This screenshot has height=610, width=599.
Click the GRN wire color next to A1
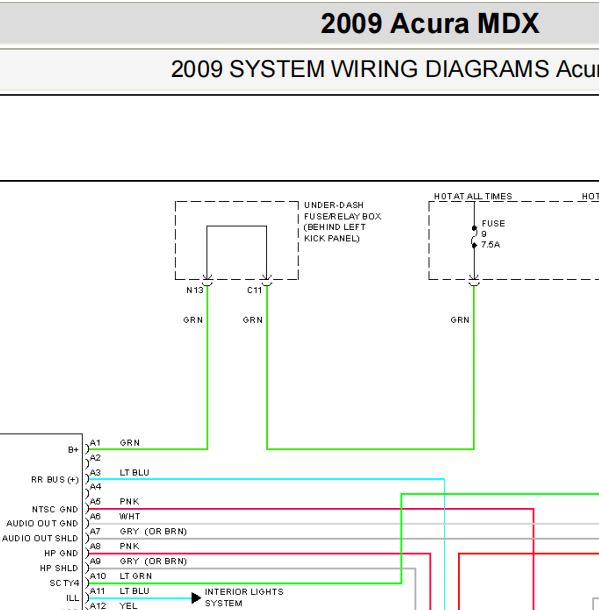130,443
